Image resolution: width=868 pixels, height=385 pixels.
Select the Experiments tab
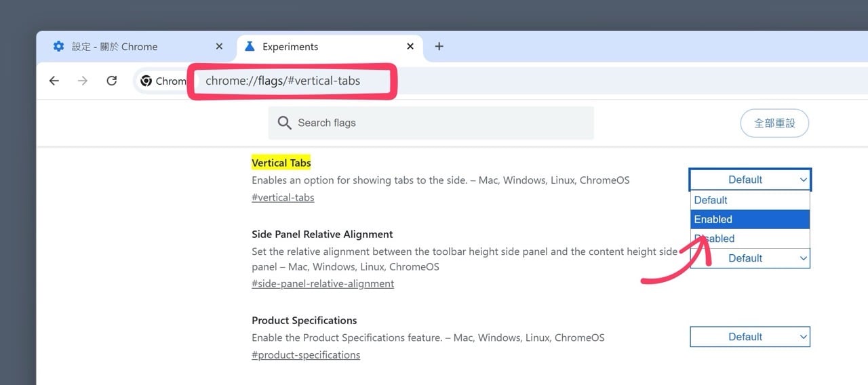[x=329, y=46]
